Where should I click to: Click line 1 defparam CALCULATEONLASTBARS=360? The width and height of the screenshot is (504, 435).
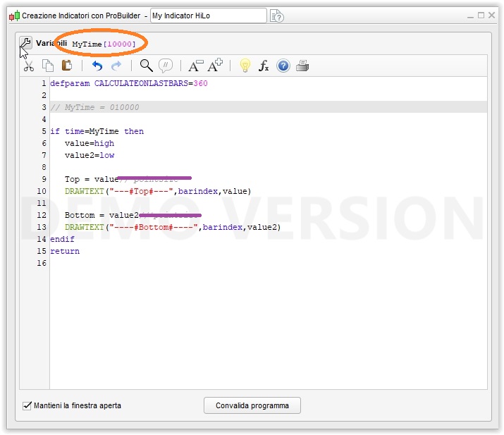pyautogui.click(x=128, y=84)
